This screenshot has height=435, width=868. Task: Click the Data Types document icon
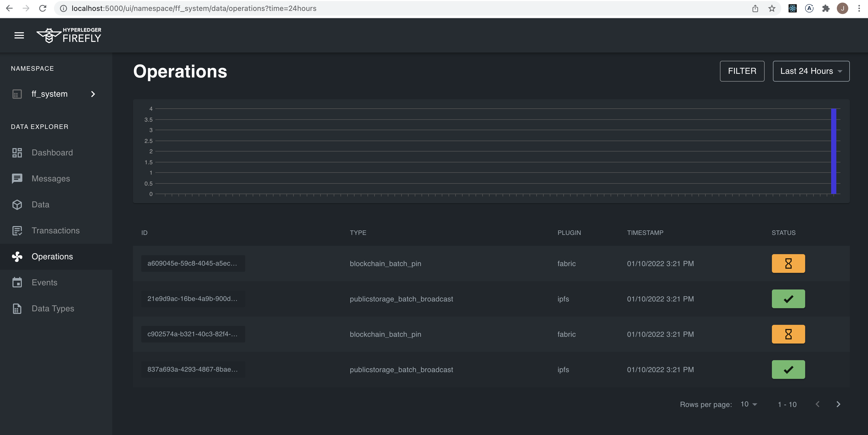coord(17,308)
